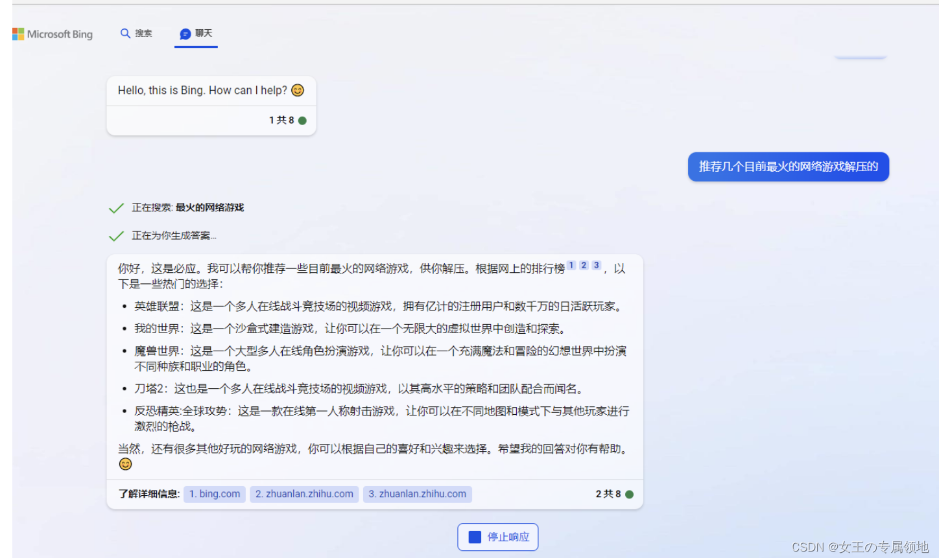The image size is (939, 560).
Task: Click the 刀塔2 bullet item
Action: coord(360,389)
